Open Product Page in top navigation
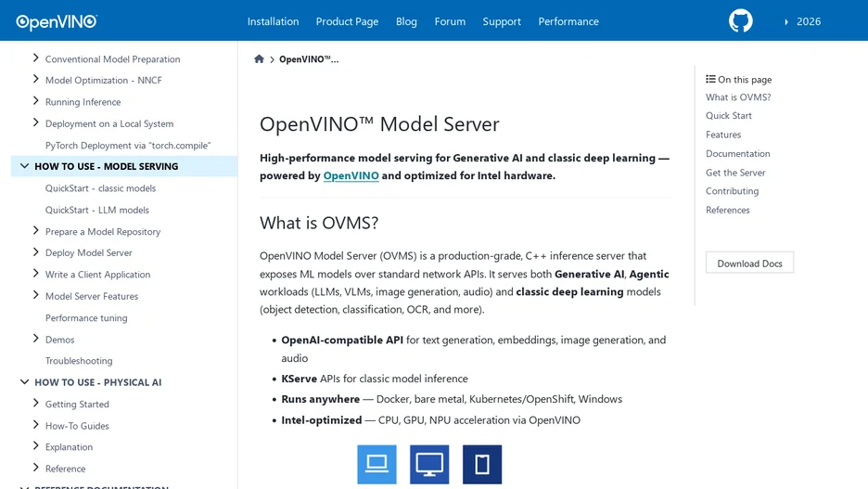Viewport: 868px width, 489px height. point(347,21)
